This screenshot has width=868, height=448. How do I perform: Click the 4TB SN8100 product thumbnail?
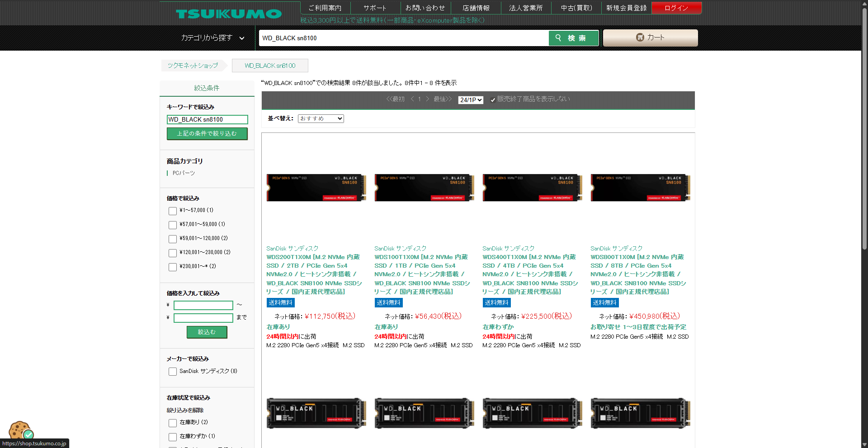[x=533, y=188]
